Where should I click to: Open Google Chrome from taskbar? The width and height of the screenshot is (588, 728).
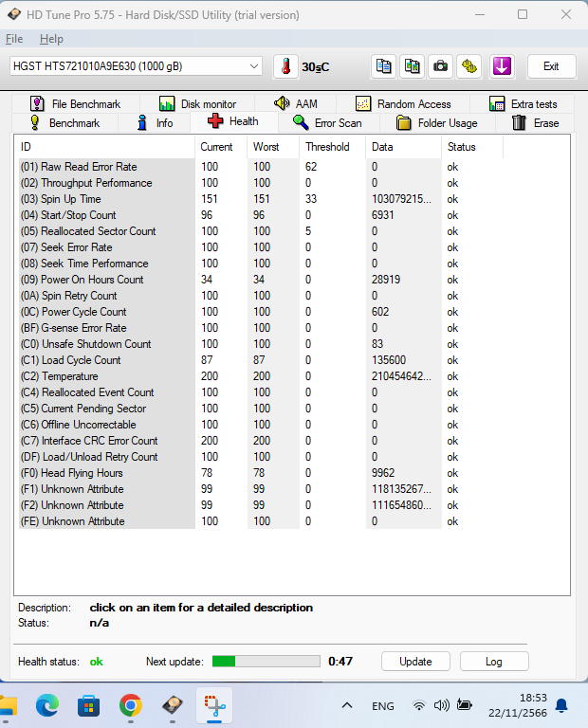click(x=131, y=705)
